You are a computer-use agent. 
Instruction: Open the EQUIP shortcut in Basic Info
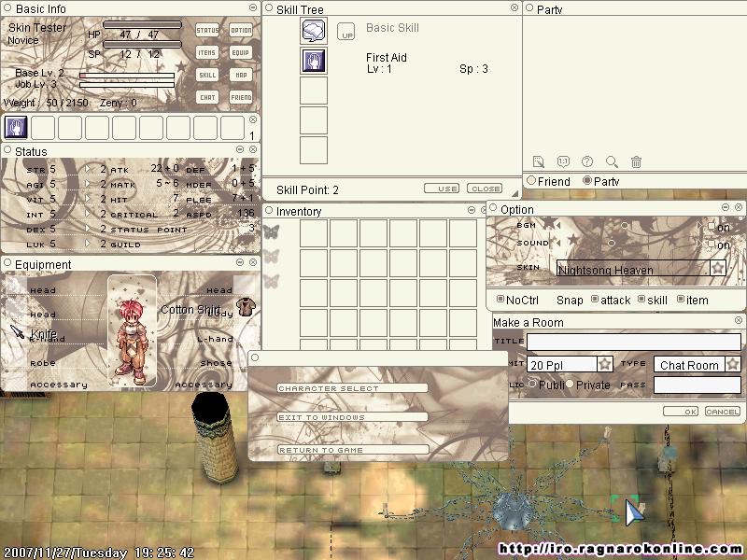[241, 52]
